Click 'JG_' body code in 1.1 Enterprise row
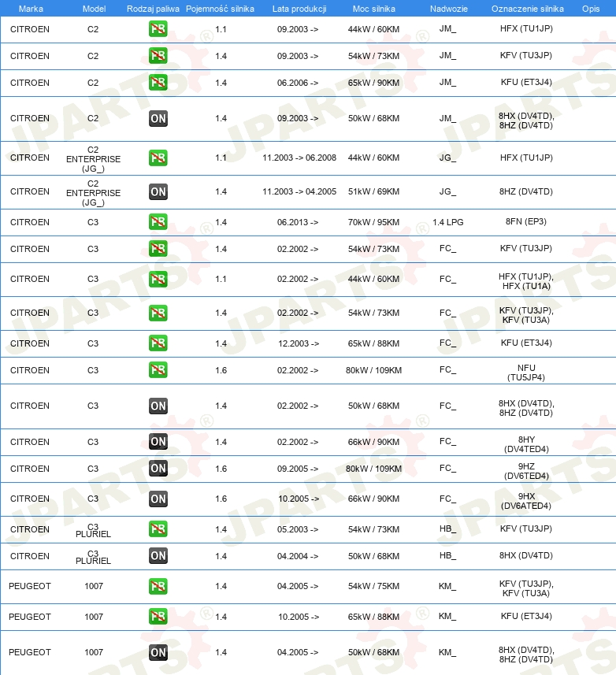The height and width of the screenshot is (675, 616). (447, 158)
